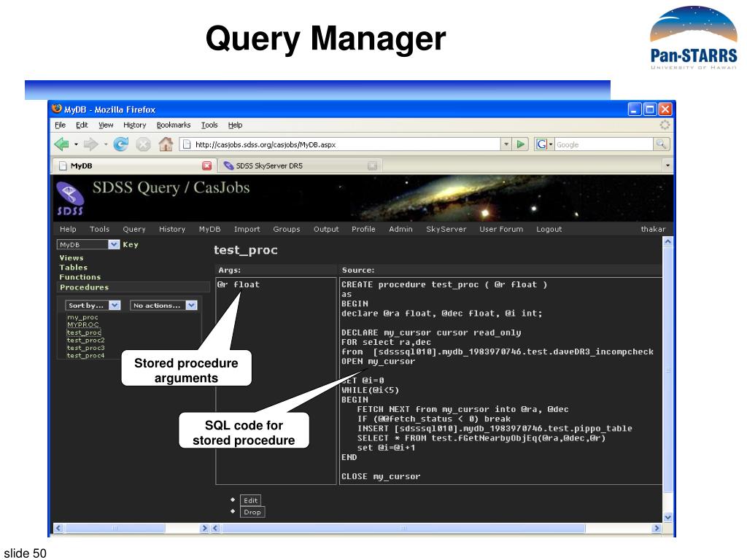The height and width of the screenshot is (560, 747).
Task: Go to the Query page
Action: coord(134,229)
